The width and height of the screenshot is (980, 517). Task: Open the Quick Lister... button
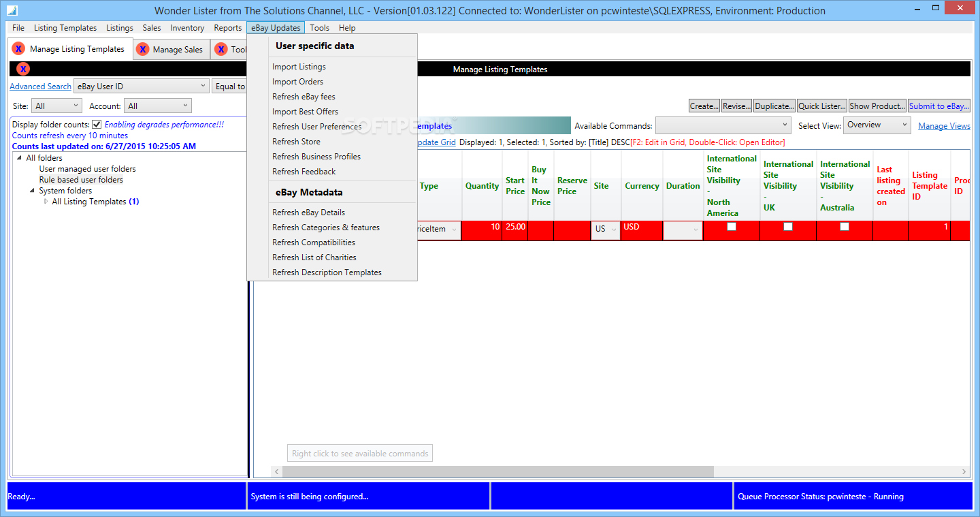tap(822, 106)
